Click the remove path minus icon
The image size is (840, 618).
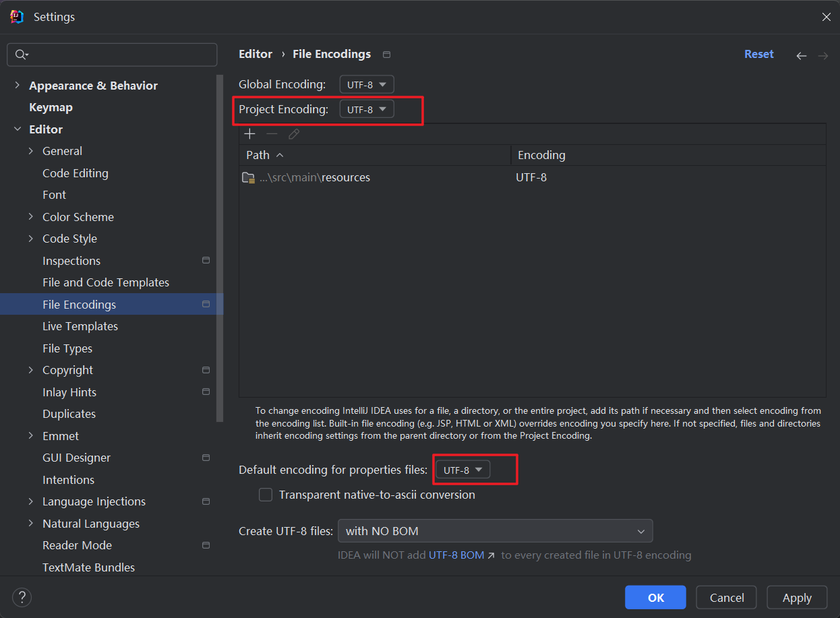[x=272, y=134]
